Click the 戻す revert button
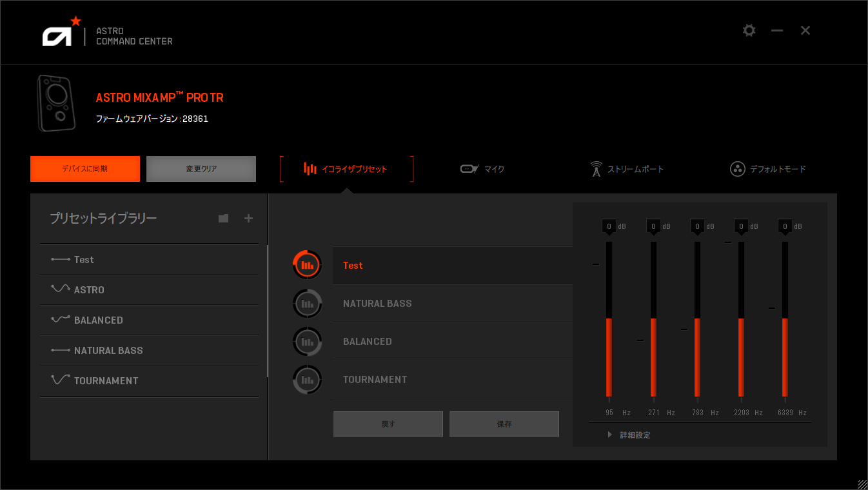Viewport: 868px width, 490px height. click(x=388, y=424)
